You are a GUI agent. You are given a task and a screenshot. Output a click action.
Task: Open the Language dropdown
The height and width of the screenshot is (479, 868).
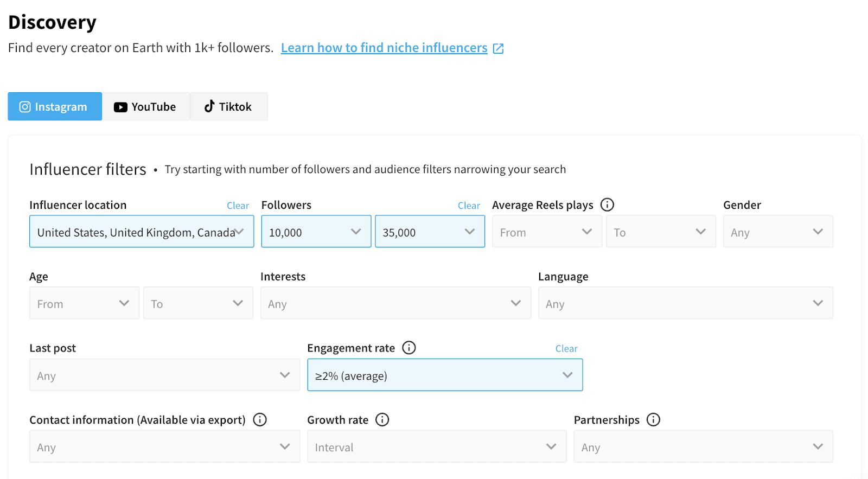[685, 304]
